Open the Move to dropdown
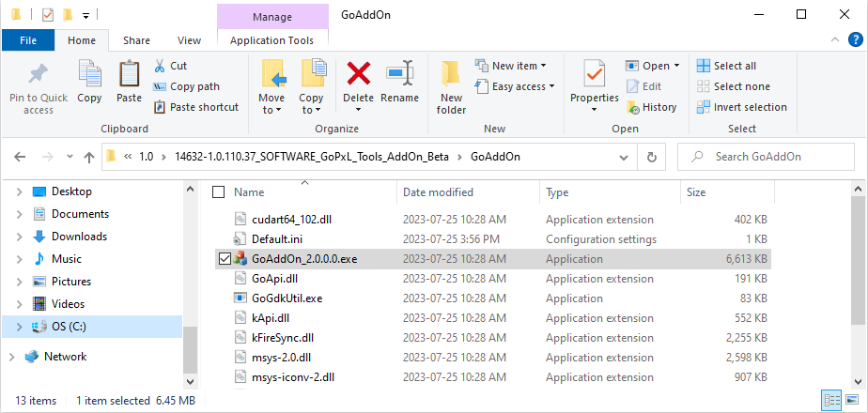This screenshot has height=413, width=868. click(271, 104)
